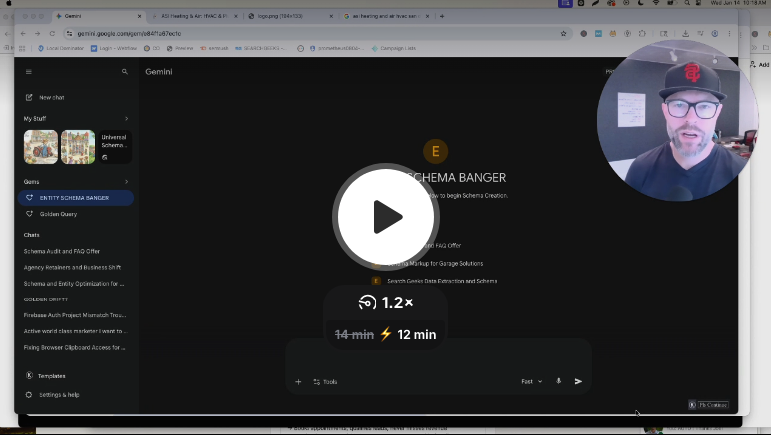Open the Chrome Extensions puzzle icon
This screenshot has height=435, width=771.
pos(642,33)
